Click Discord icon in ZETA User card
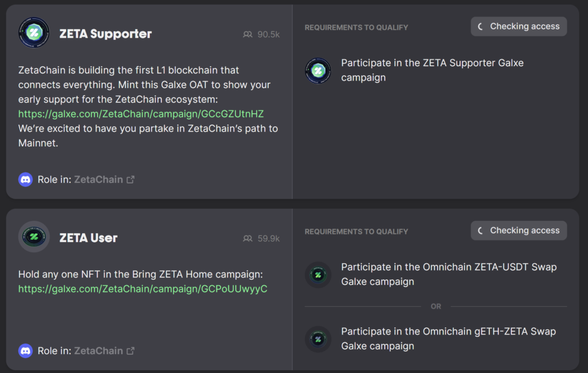 (x=25, y=351)
